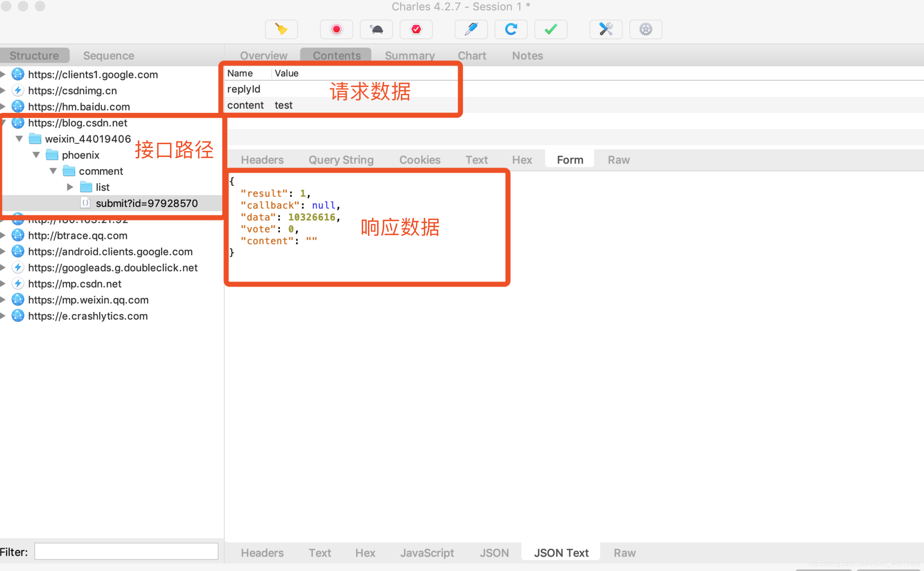Click the lightning icon for csdnimg.cn

[x=18, y=91]
